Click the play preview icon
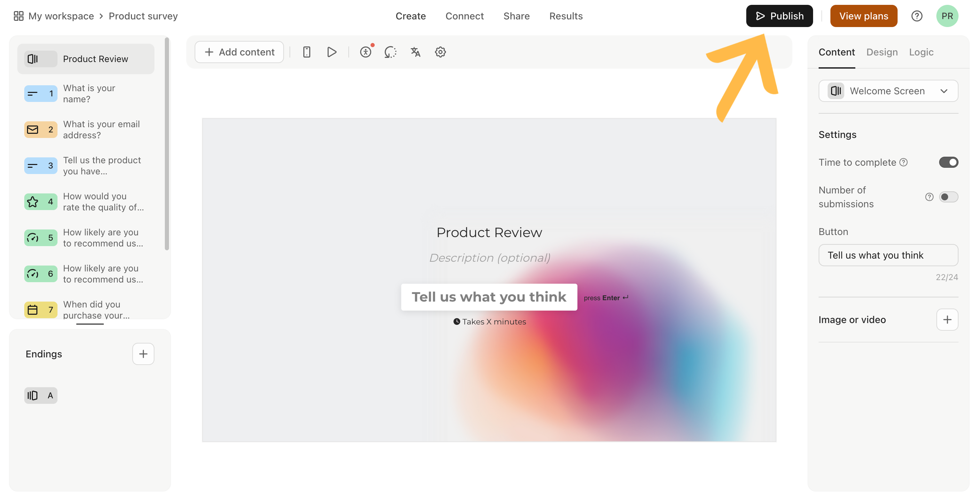This screenshot has width=980, height=495. click(x=332, y=52)
